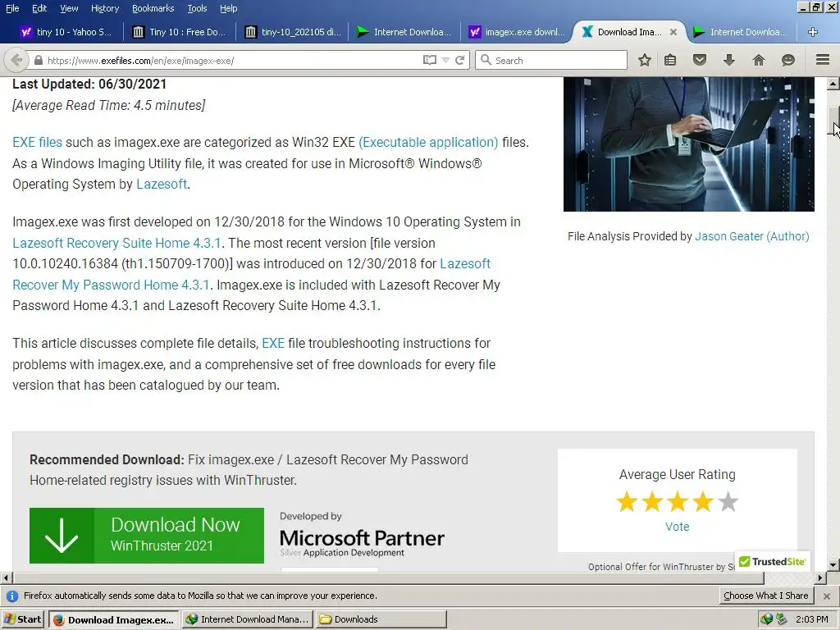Click the URL address field
840x630 pixels.
(x=233, y=61)
